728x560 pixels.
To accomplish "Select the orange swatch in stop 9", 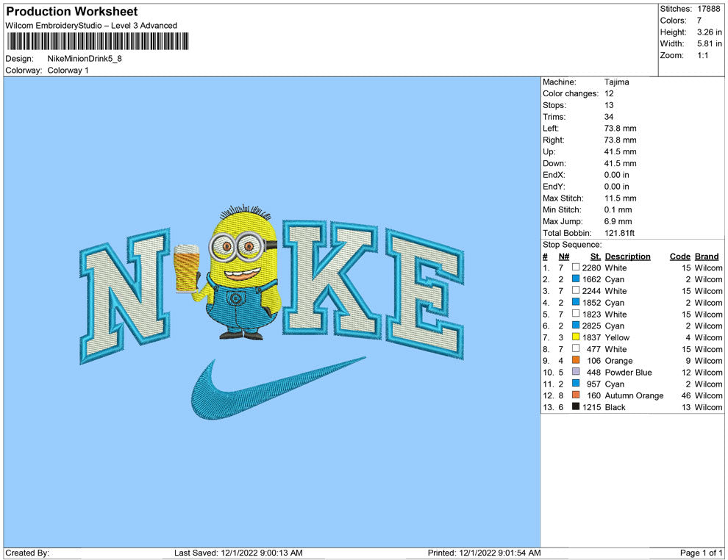I will pos(576,361).
